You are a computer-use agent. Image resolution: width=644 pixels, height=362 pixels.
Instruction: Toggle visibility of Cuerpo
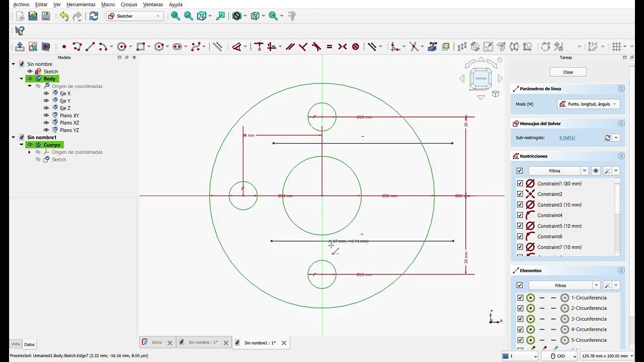(x=30, y=145)
